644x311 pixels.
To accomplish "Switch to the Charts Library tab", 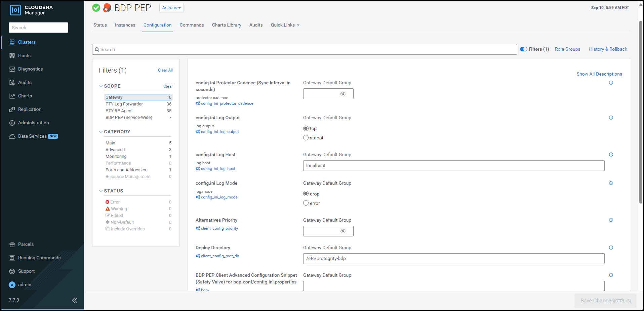I will click(227, 25).
